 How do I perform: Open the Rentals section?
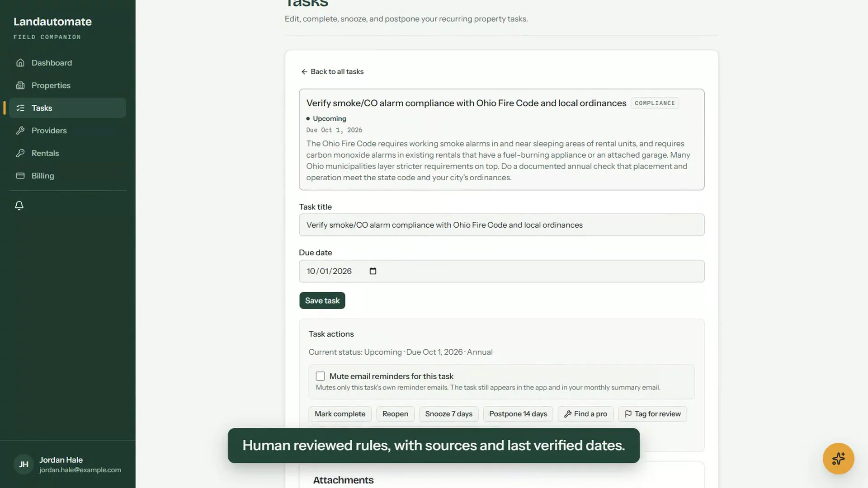[67, 153]
